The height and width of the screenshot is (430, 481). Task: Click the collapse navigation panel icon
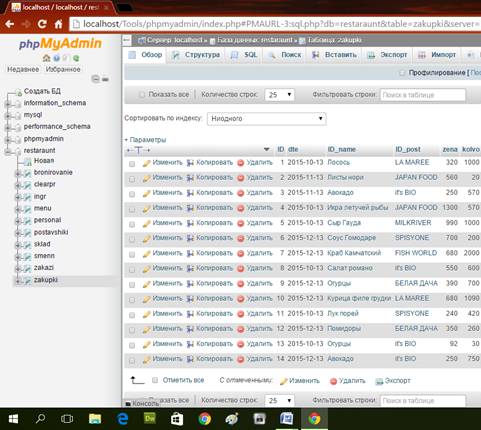point(127,40)
